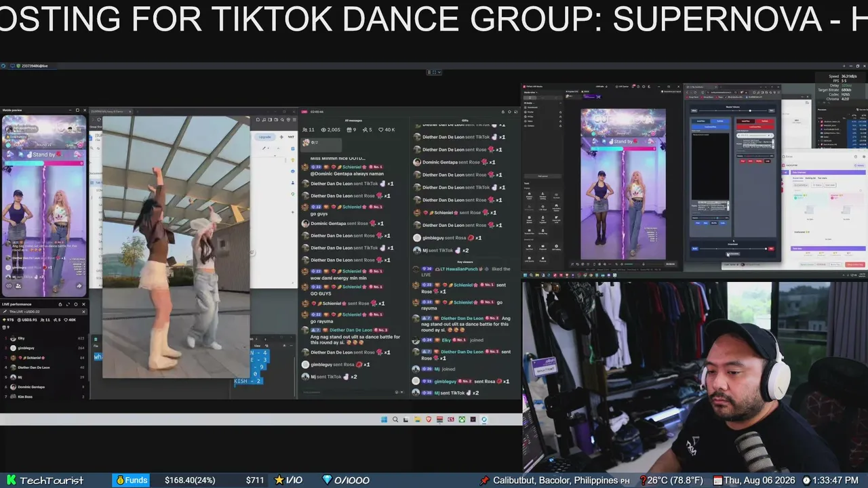868x488 pixels.
Task: Click the Search icon in captured taskbar
Action: click(x=395, y=420)
